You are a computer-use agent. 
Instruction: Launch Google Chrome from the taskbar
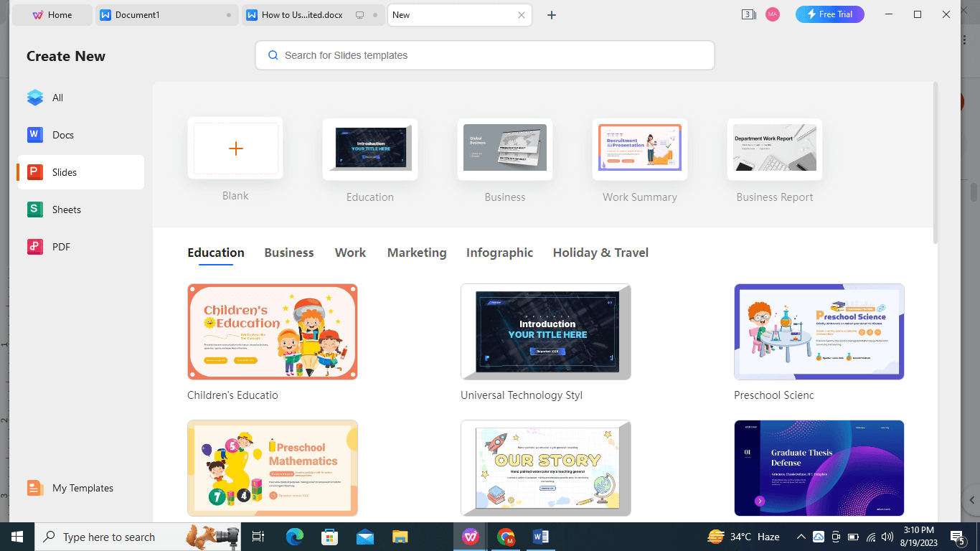[x=506, y=537]
